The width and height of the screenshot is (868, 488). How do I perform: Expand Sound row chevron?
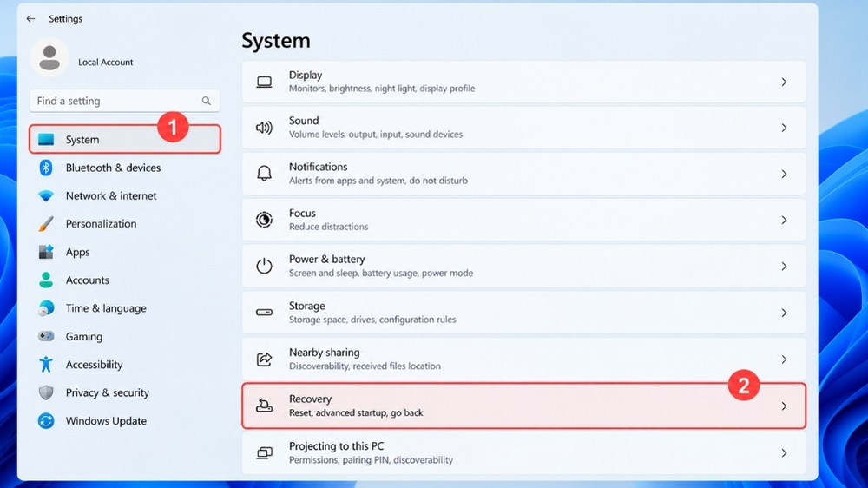pos(784,128)
